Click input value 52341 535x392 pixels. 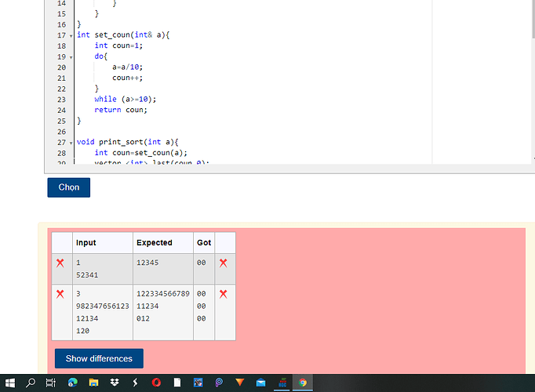point(87,275)
